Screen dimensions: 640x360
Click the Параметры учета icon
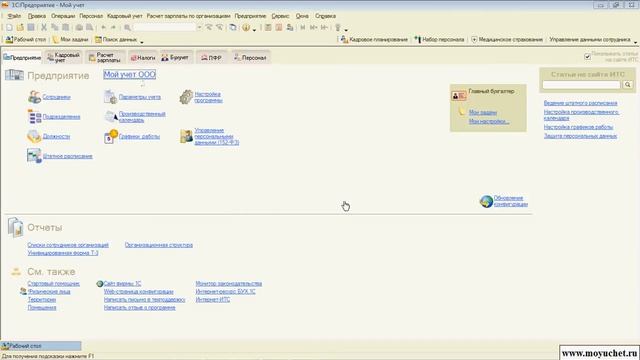point(110,97)
